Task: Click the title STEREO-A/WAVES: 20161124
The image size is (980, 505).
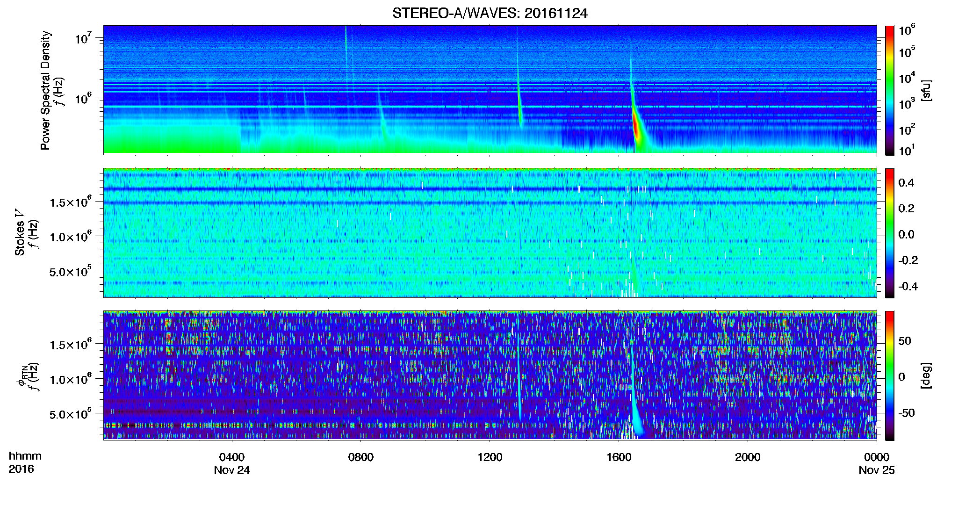Action: point(490,13)
